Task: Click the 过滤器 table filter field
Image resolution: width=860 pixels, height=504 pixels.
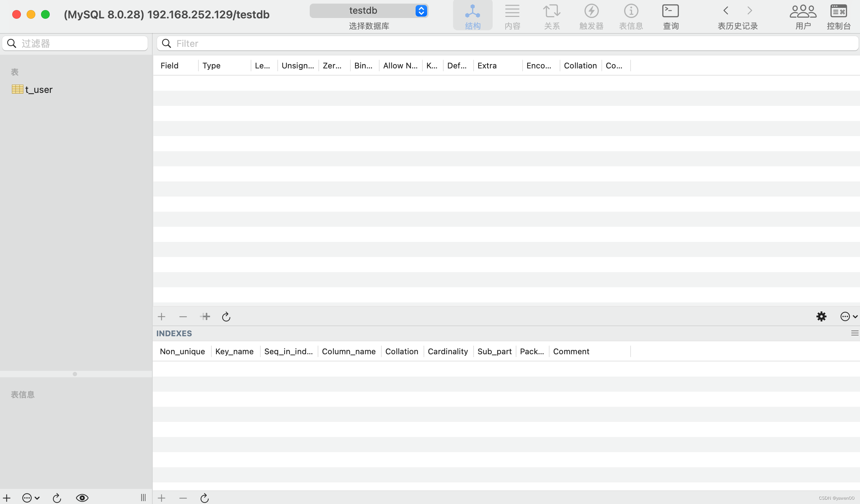Action: (75, 44)
